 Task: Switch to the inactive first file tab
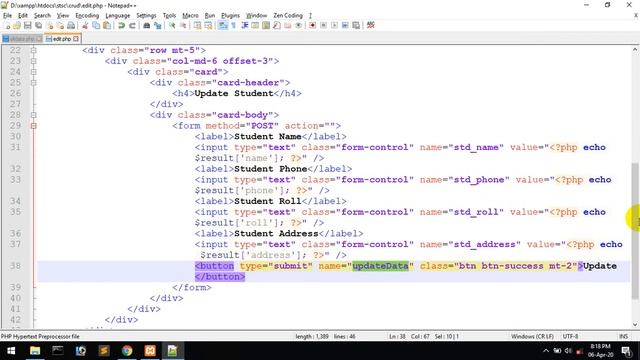tap(22, 39)
